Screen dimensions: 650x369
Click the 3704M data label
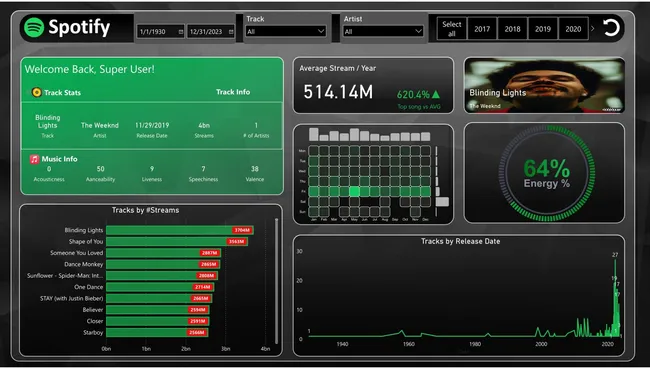coord(242,230)
